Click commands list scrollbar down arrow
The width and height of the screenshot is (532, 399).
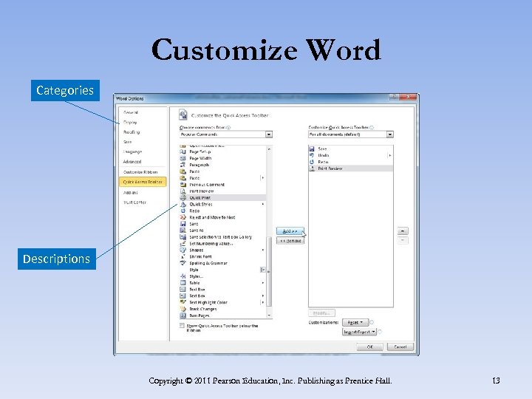point(269,316)
